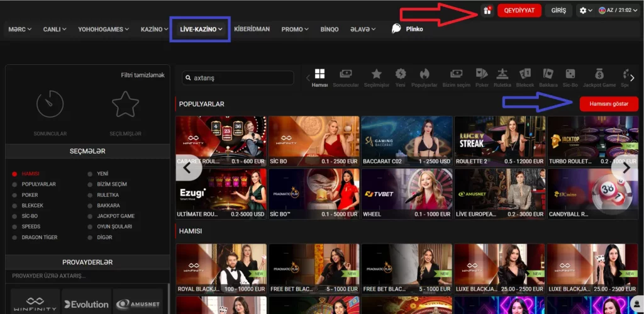Viewport: 644px width, 314px height.
Task: Select the BLEKCEK filter option
Action: pos(33,206)
